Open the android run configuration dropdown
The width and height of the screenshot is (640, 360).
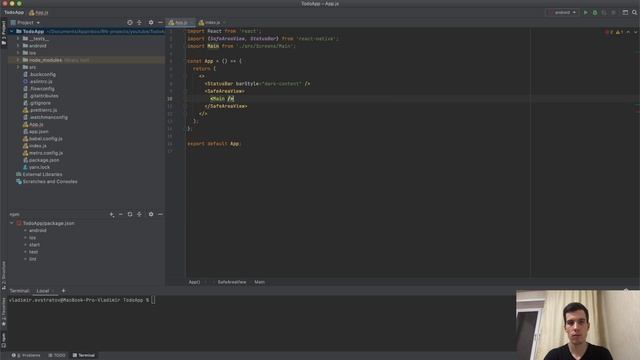[x=562, y=13]
